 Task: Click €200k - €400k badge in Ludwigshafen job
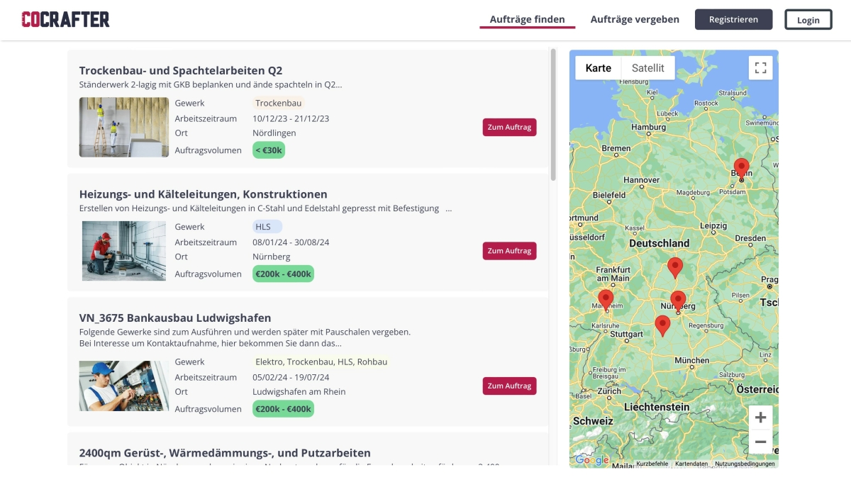(283, 409)
